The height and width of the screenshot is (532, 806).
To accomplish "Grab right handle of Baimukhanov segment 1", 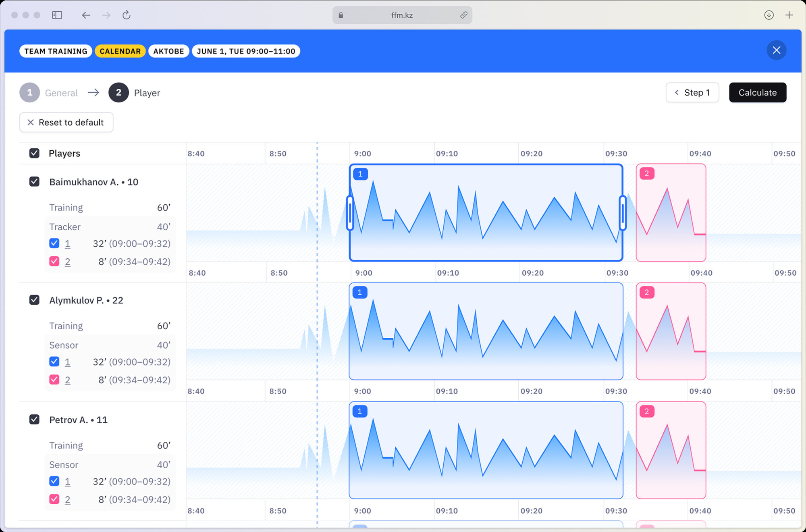I will 623,213.
